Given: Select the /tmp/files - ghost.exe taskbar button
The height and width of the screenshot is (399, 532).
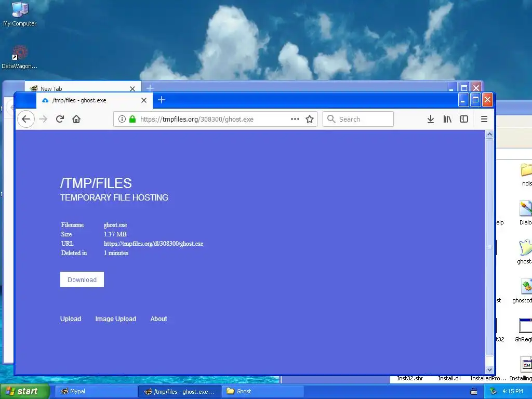Looking at the screenshot, I should tap(180, 392).
